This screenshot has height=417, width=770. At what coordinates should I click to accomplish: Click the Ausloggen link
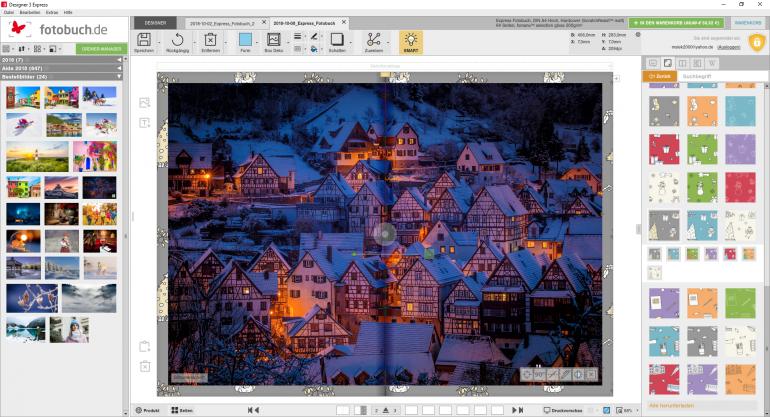tap(729, 47)
